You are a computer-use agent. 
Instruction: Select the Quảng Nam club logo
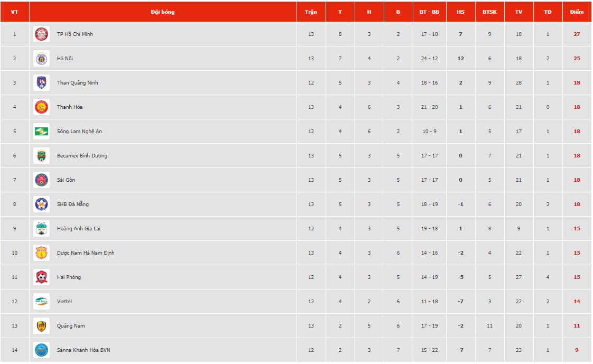[41, 326]
